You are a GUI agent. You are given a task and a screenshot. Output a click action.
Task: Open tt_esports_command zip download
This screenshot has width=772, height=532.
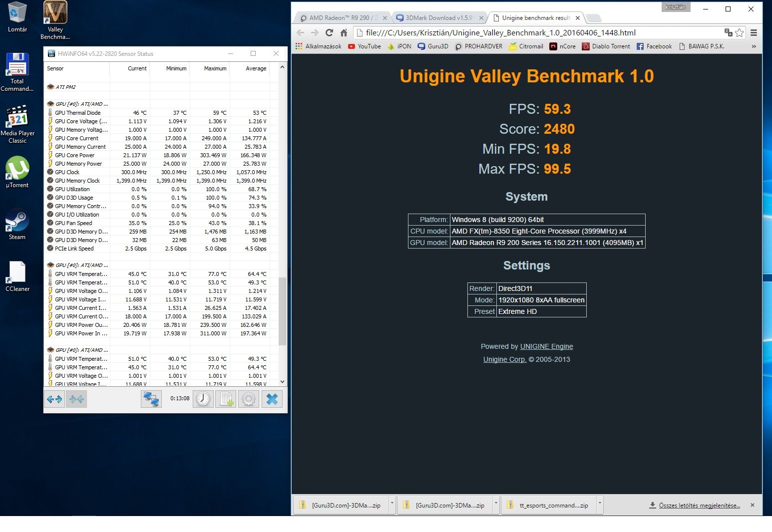click(548, 505)
